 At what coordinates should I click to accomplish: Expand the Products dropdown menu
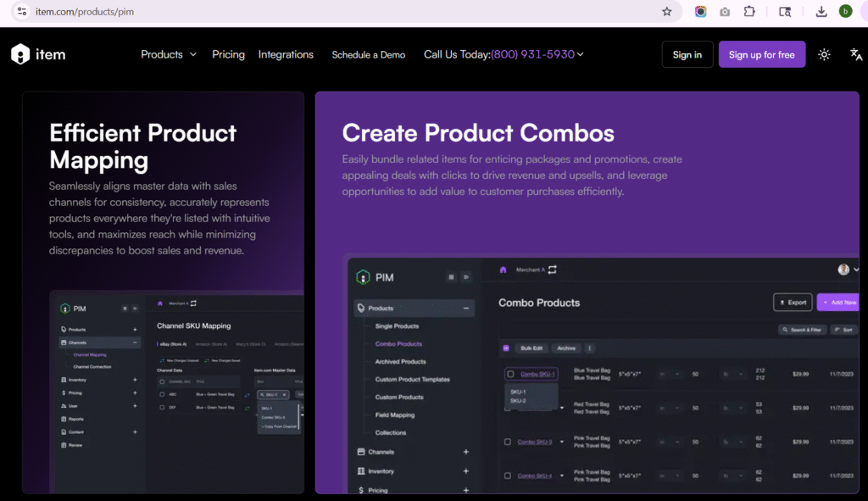[x=169, y=54]
